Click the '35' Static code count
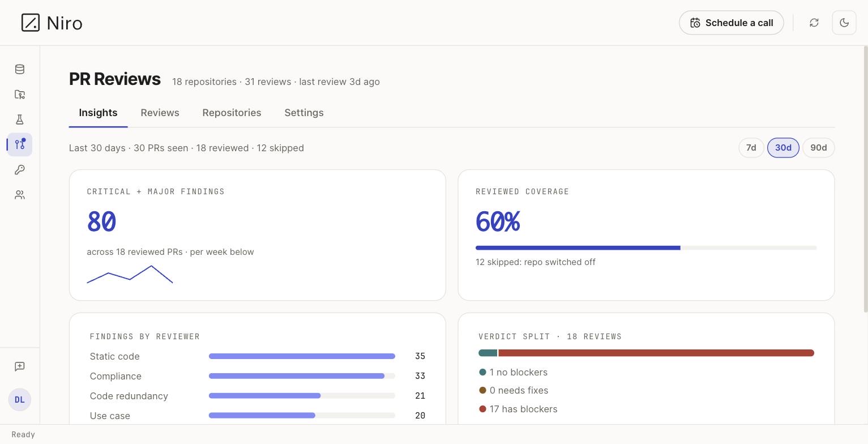 pyautogui.click(x=420, y=356)
